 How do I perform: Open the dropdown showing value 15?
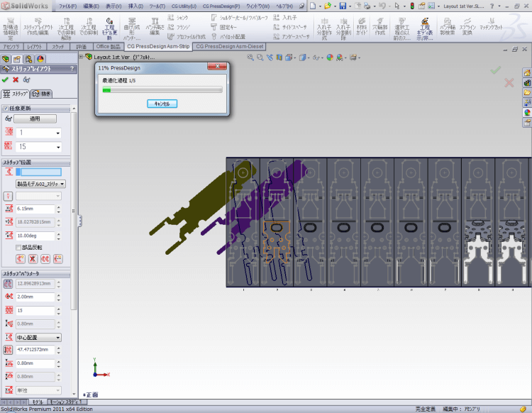pos(39,147)
